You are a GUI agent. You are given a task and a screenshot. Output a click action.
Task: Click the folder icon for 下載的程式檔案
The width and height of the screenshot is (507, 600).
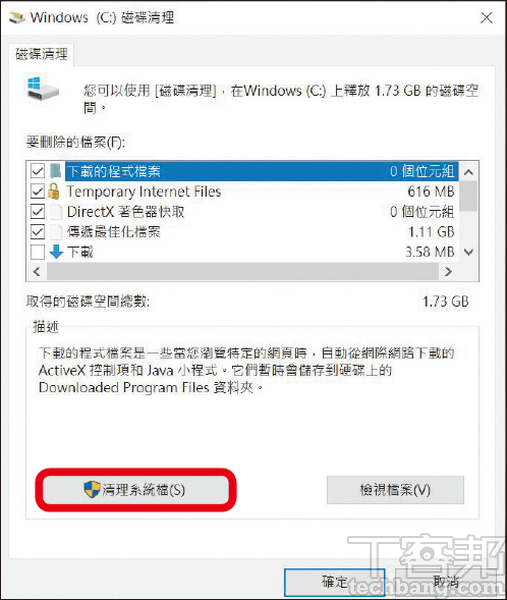(x=55, y=171)
